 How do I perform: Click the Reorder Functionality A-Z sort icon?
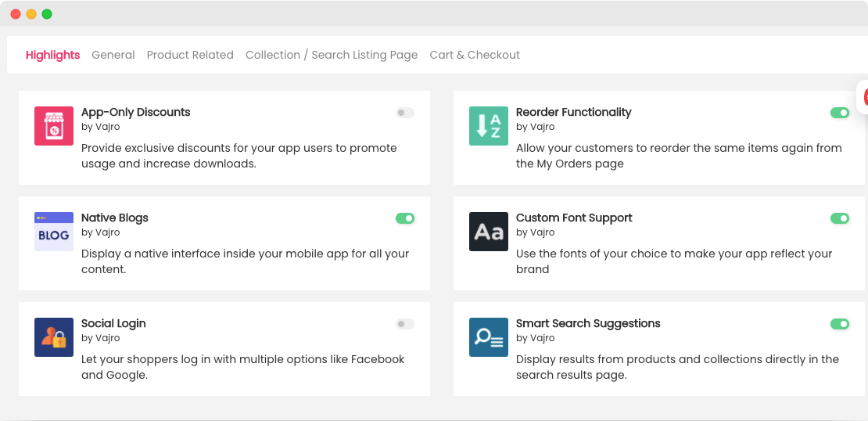(x=489, y=126)
